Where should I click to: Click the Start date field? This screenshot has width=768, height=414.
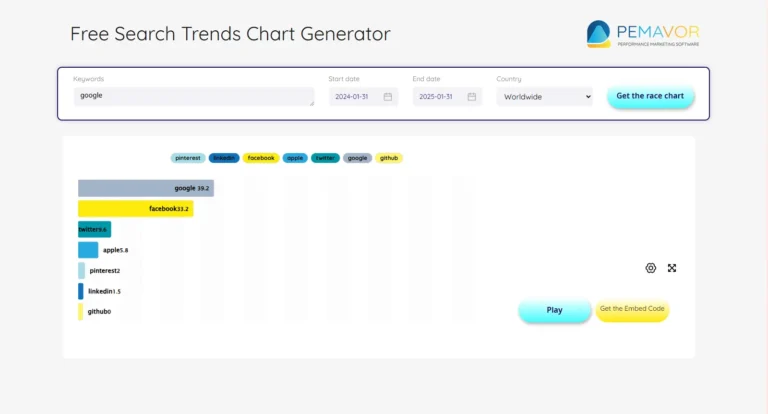(357, 97)
